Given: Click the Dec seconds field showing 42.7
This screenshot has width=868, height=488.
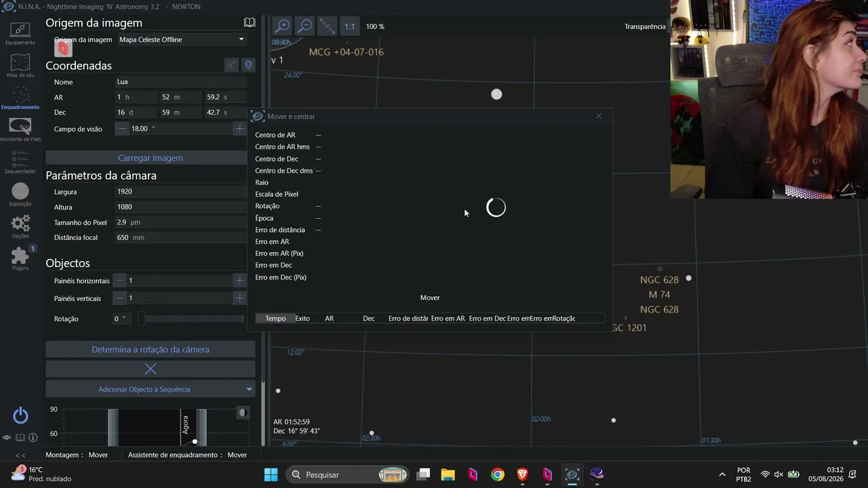Looking at the screenshot, I should point(224,113).
